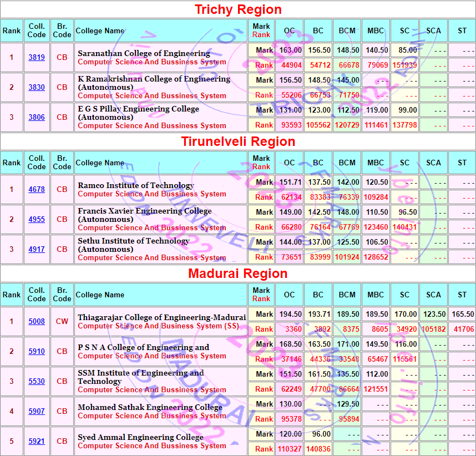Click the 3806 college code link

point(37,117)
